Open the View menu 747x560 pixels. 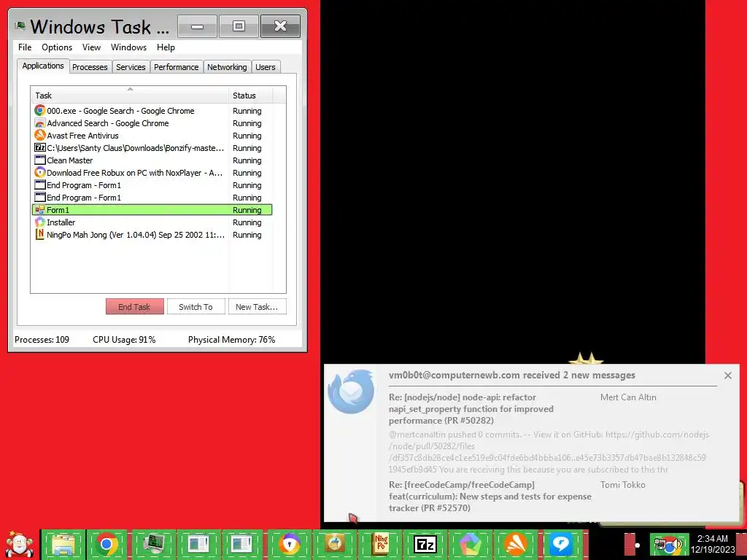point(91,47)
